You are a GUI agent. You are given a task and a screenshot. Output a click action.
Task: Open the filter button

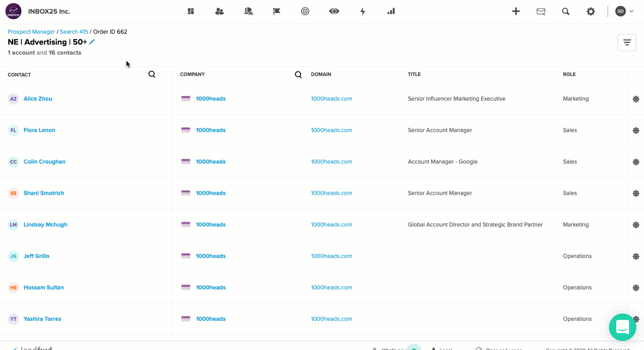[x=627, y=42]
